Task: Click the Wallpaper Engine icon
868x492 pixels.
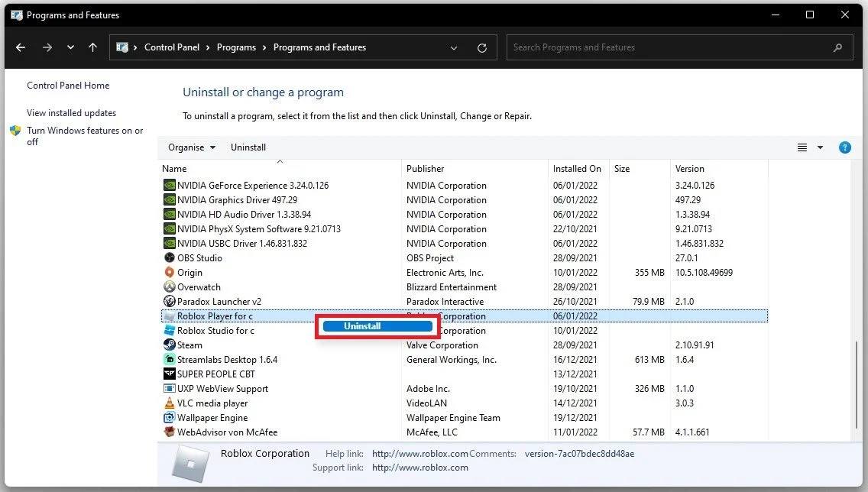Action: (170, 418)
